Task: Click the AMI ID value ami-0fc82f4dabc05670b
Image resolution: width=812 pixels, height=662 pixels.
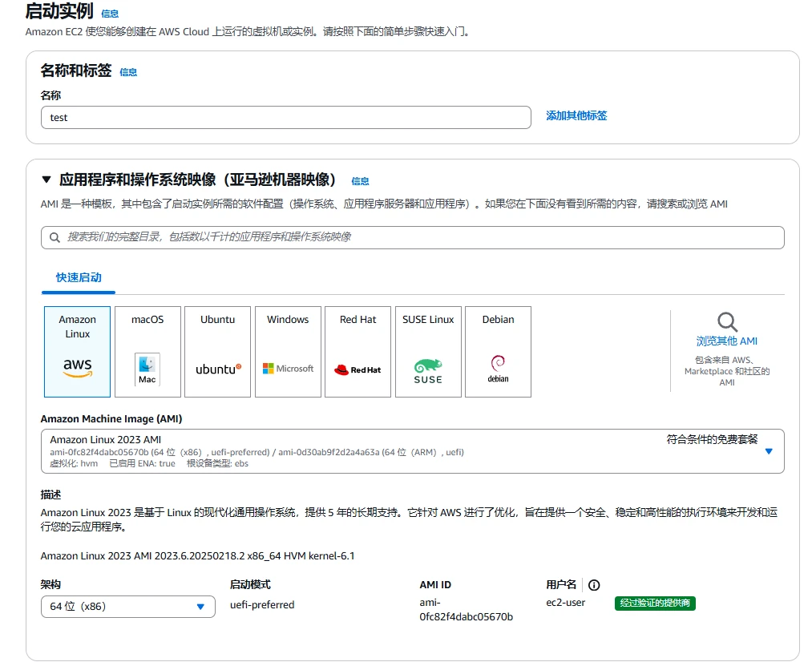Action: 466,610
